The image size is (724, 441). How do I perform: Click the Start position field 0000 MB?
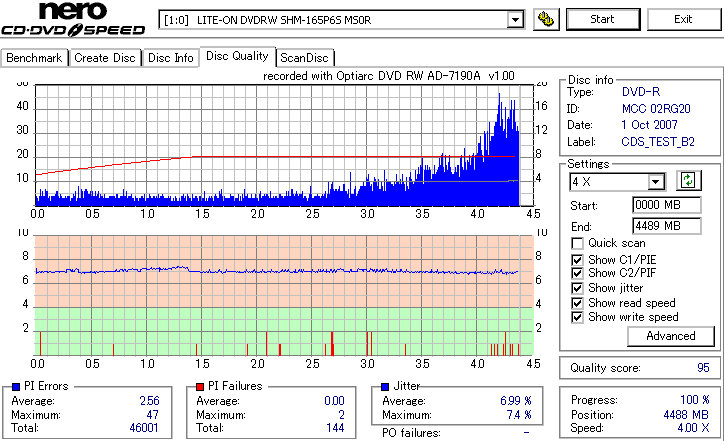click(666, 205)
